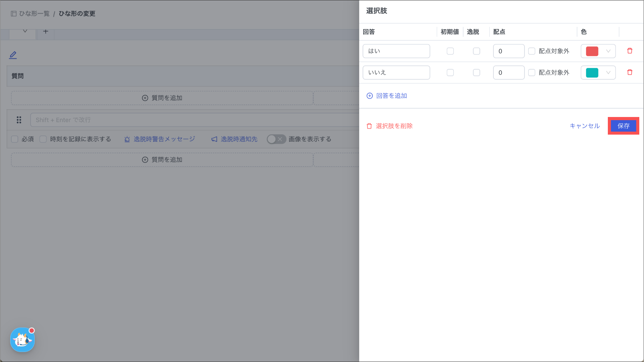Delete the いいえ answer row trash icon
The height and width of the screenshot is (362, 644).
click(x=630, y=72)
